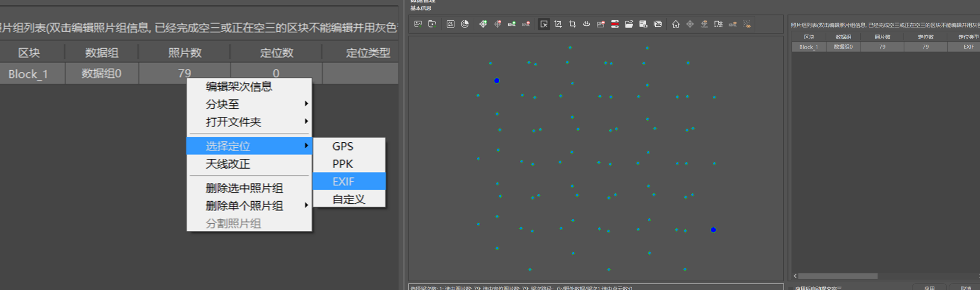The width and height of the screenshot is (980, 290).
Task: Select the arrow pointer selection tool
Action: (544, 24)
